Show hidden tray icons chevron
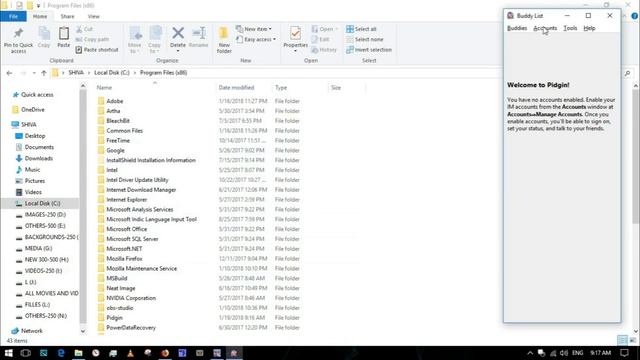Screen dimensions: 640x360 point(530,353)
